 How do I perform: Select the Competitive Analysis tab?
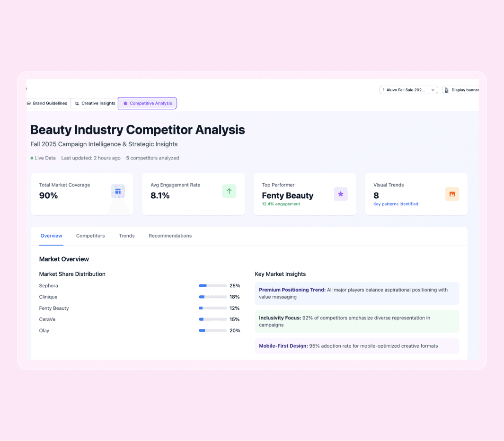(147, 103)
